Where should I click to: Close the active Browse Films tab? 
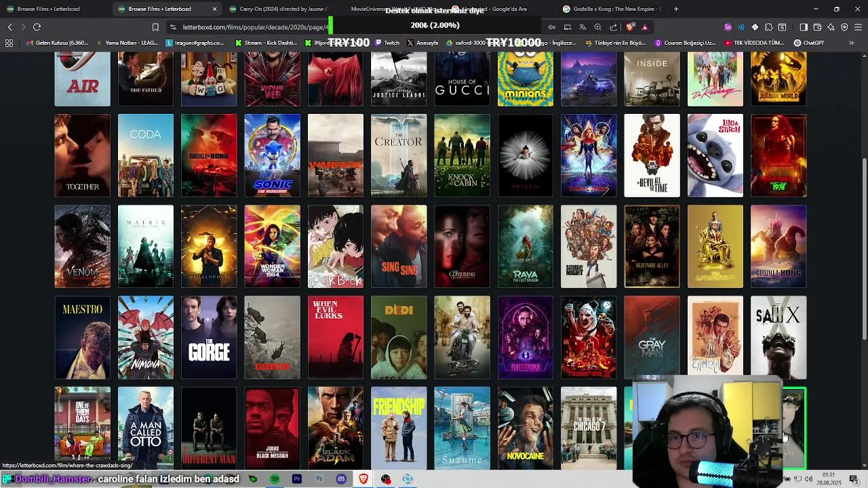tap(215, 9)
